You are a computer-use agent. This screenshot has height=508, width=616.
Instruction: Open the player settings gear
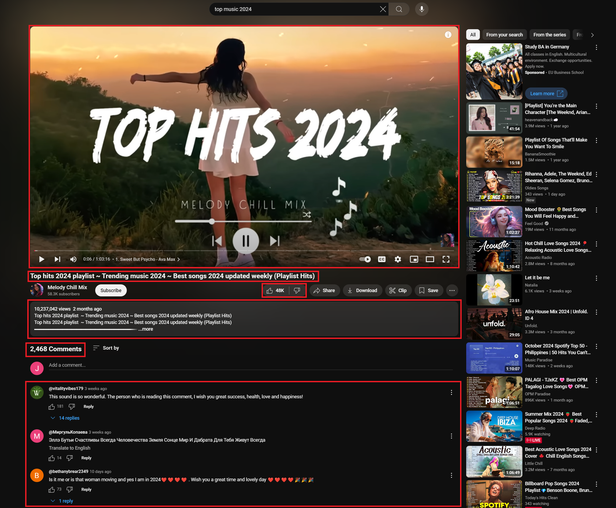click(x=398, y=259)
